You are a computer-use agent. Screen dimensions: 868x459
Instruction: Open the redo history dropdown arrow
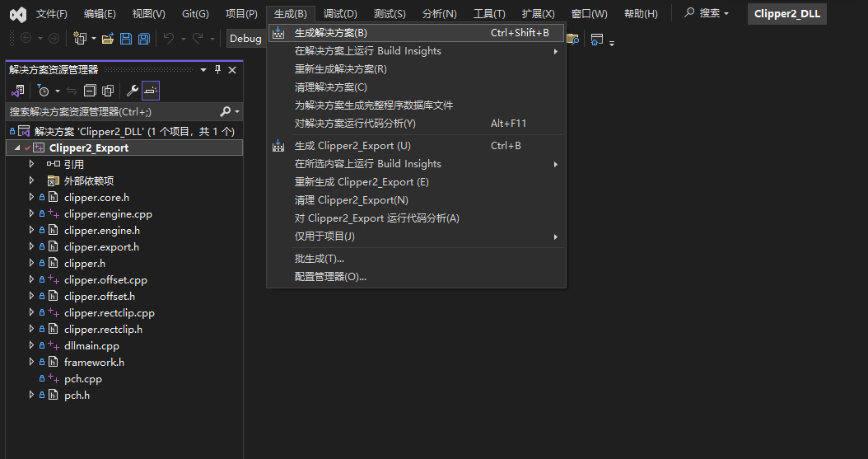coord(212,39)
